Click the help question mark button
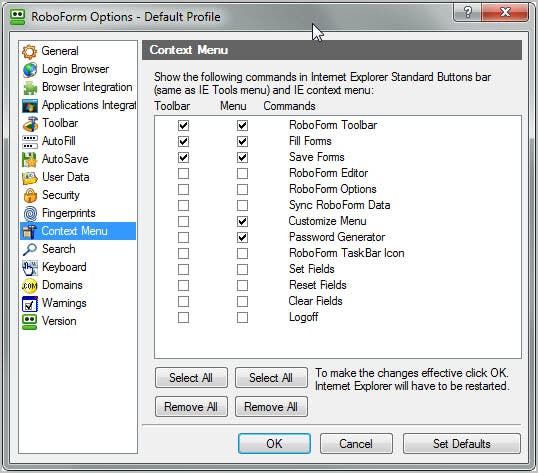The width and height of the screenshot is (538, 473). pyautogui.click(x=468, y=12)
